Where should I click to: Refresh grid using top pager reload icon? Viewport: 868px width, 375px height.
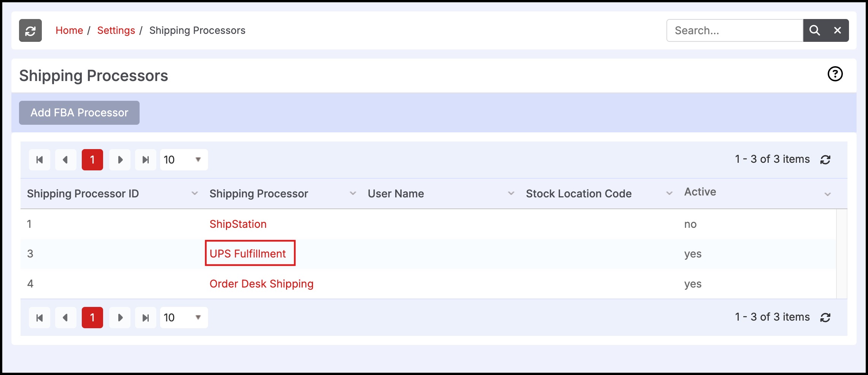tap(825, 160)
